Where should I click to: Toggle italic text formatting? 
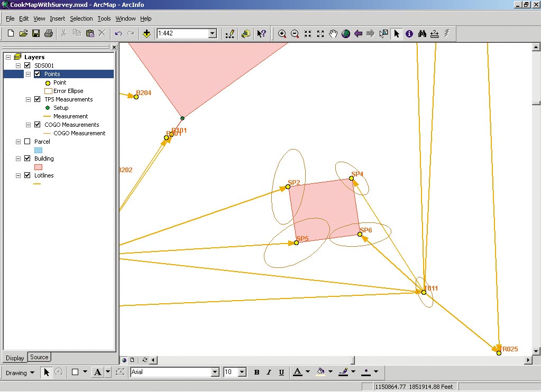click(269, 372)
